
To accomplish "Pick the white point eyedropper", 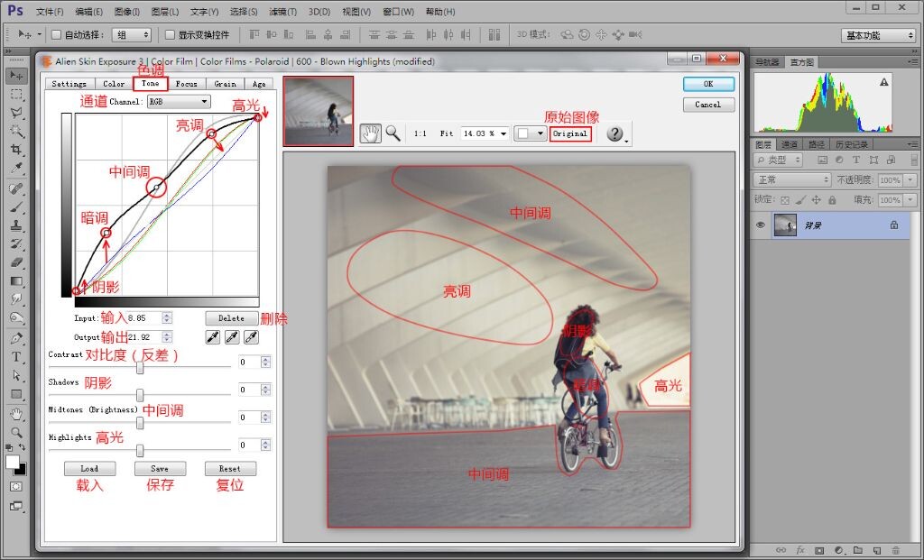I will (251, 337).
